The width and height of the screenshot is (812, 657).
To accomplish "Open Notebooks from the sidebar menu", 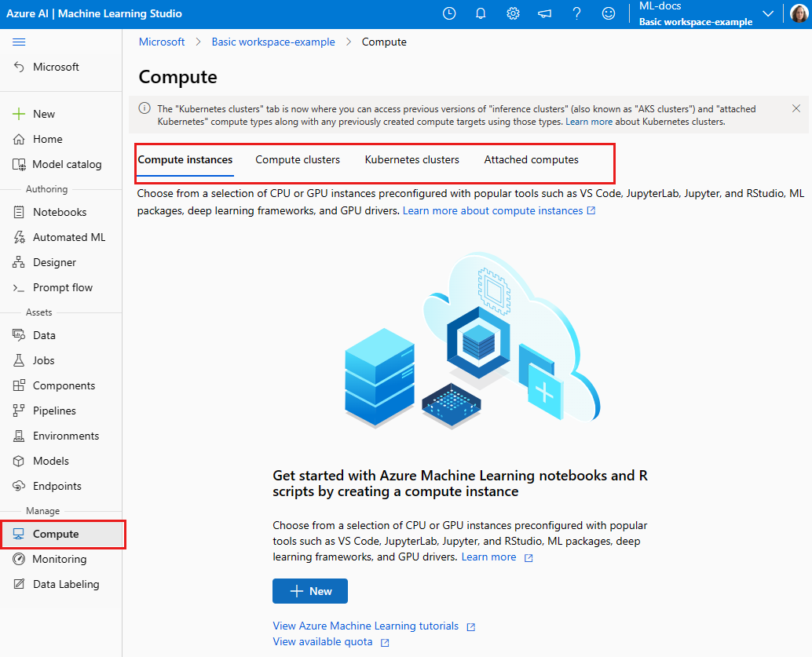I will [x=61, y=212].
